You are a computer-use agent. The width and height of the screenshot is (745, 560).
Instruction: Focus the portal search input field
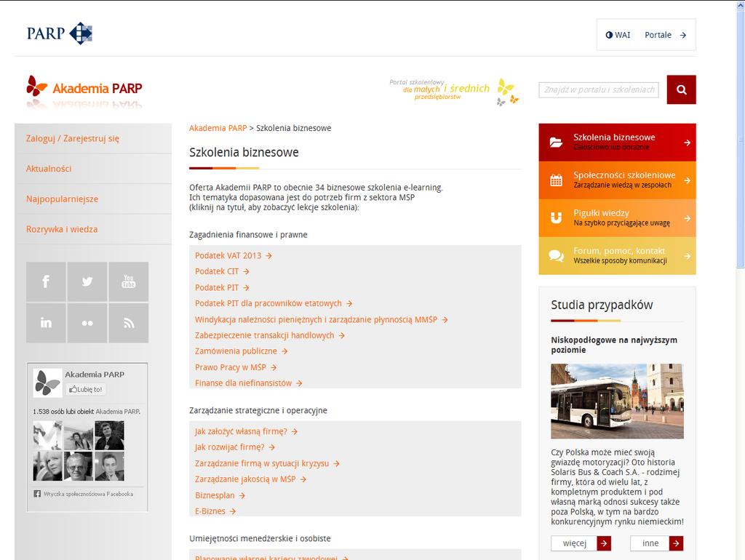[599, 89]
